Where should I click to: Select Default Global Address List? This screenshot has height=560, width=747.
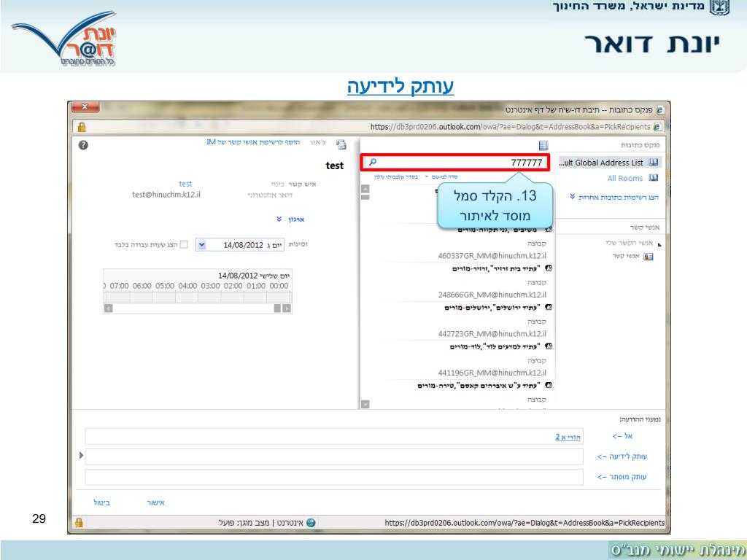click(x=609, y=163)
